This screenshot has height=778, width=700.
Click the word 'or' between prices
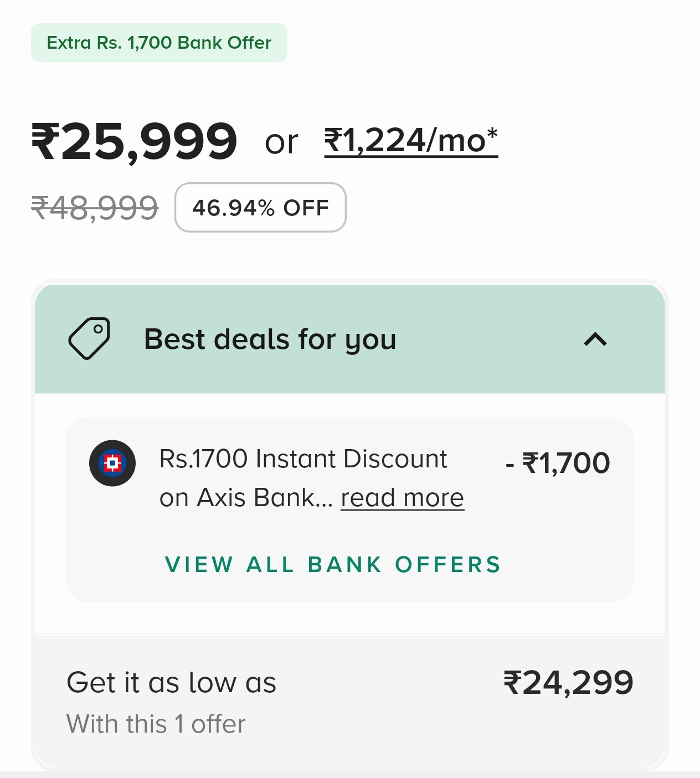[281, 142]
